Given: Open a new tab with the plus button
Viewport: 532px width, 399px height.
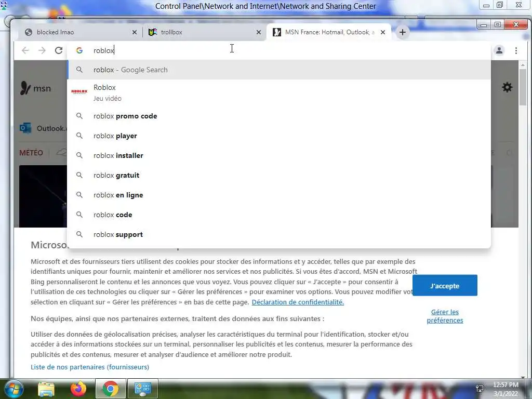Looking at the screenshot, I should tap(403, 32).
